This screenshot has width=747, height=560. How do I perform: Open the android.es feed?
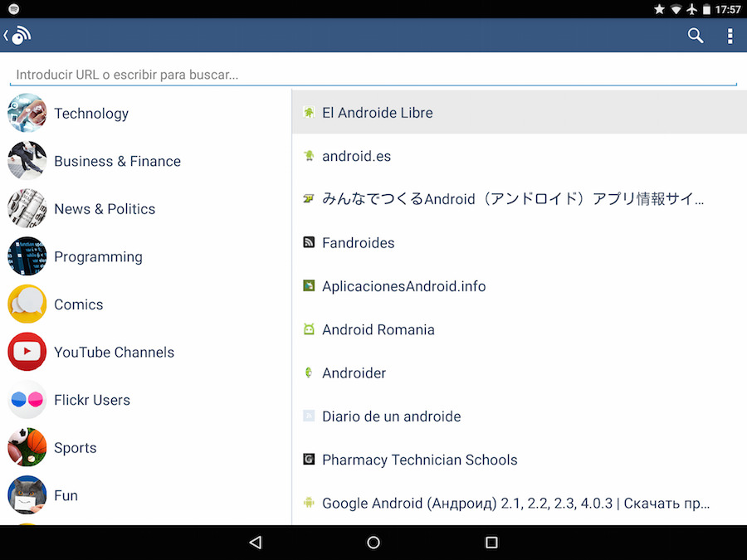(356, 156)
